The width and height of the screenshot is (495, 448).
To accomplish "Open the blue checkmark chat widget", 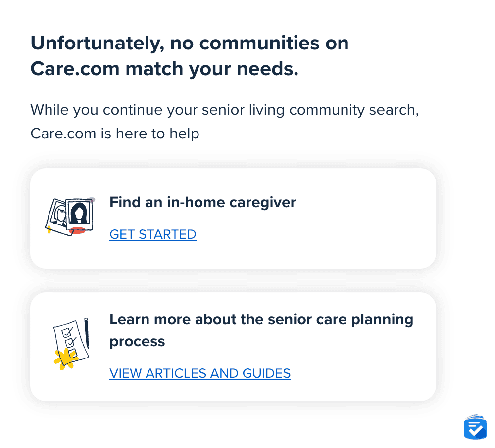I will pos(475,427).
